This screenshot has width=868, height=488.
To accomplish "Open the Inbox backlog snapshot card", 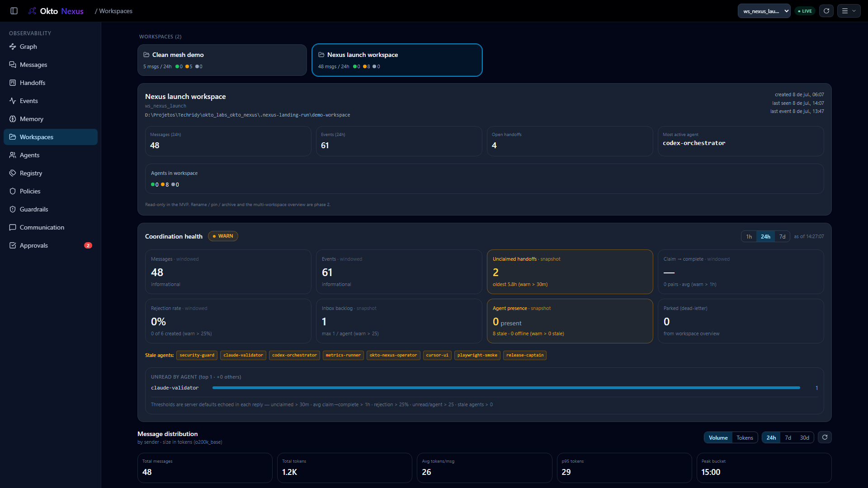I will [x=399, y=321].
